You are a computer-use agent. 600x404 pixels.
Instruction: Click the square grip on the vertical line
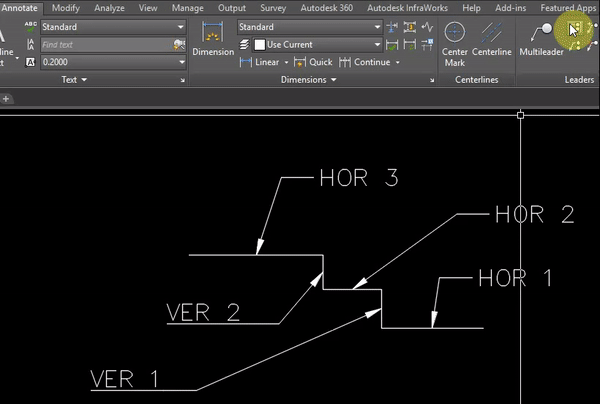(520, 115)
